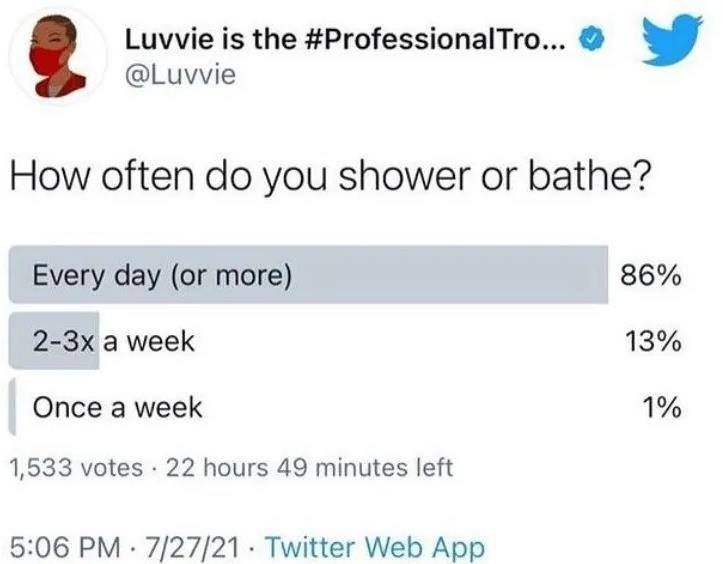Viewport: 723px width, 564px height.
Task: Open Luvvie's profile avatar picture
Action: pos(58,56)
